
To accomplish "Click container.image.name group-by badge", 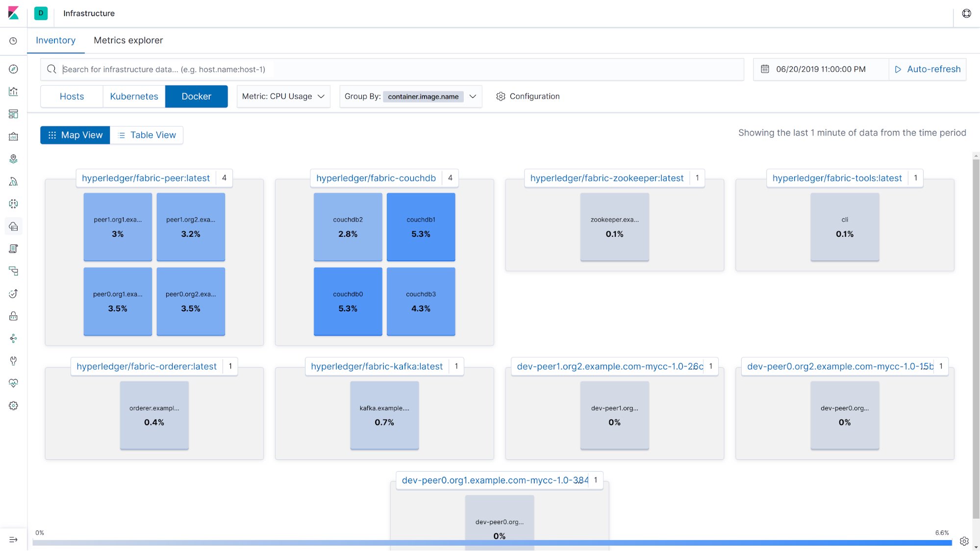I will (423, 97).
